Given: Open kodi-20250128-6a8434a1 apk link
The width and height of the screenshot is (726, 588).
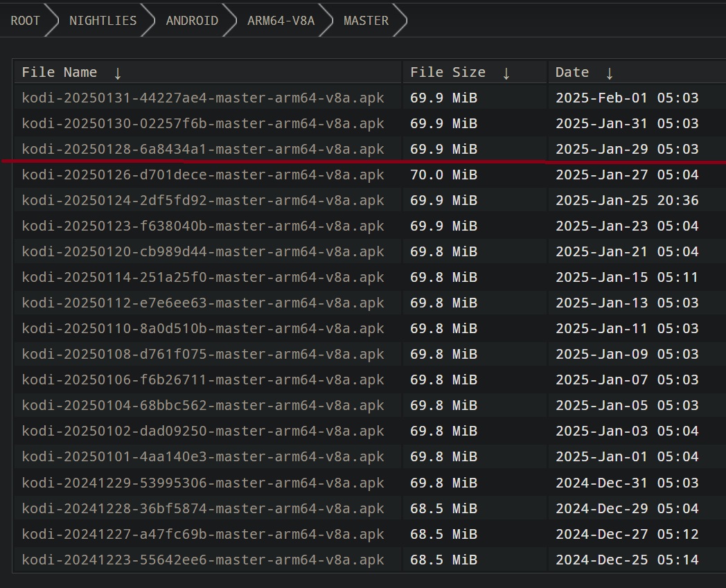Looking at the screenshot, I should click(x=203, y=149).
